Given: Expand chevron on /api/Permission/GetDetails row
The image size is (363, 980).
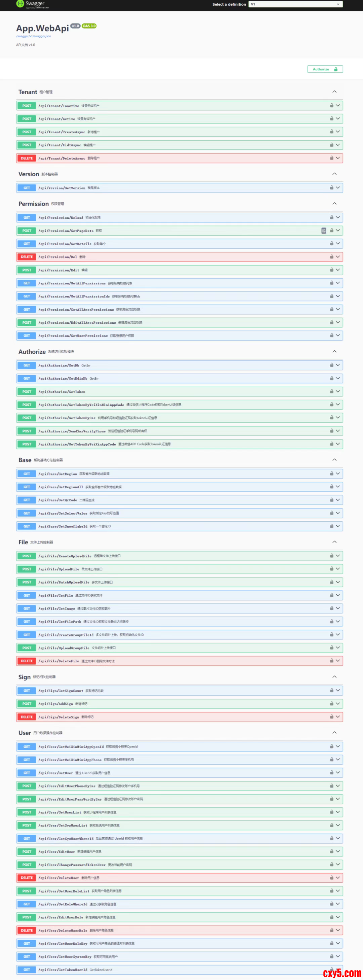Looking at the screenshot, I should point(337,243).
